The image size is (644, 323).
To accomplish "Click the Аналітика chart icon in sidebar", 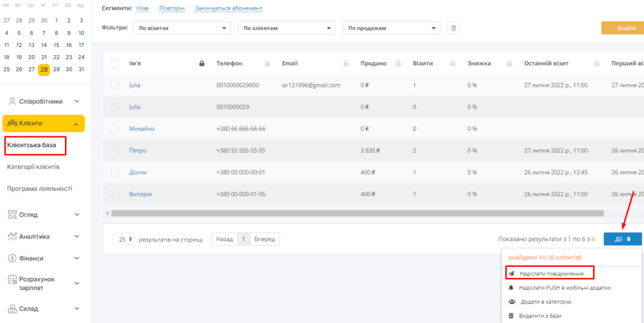I will (12, 236).
